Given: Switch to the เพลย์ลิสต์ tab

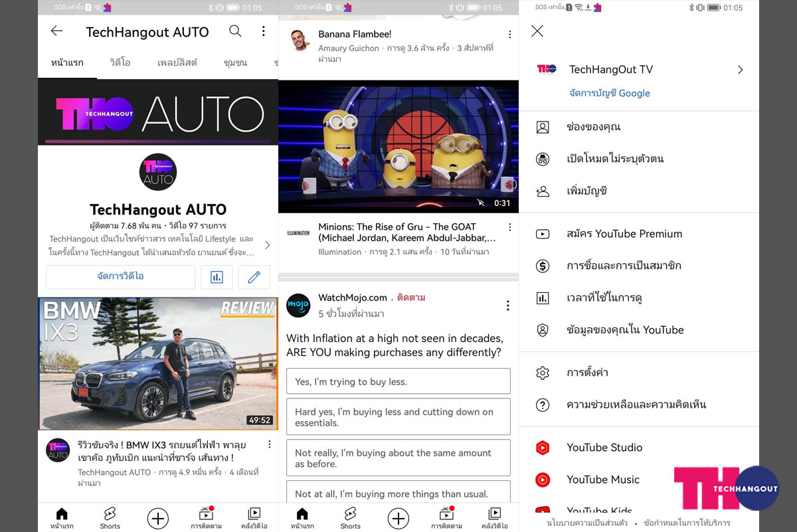Looking at the screenshot, I should click(x=177, y=63).
